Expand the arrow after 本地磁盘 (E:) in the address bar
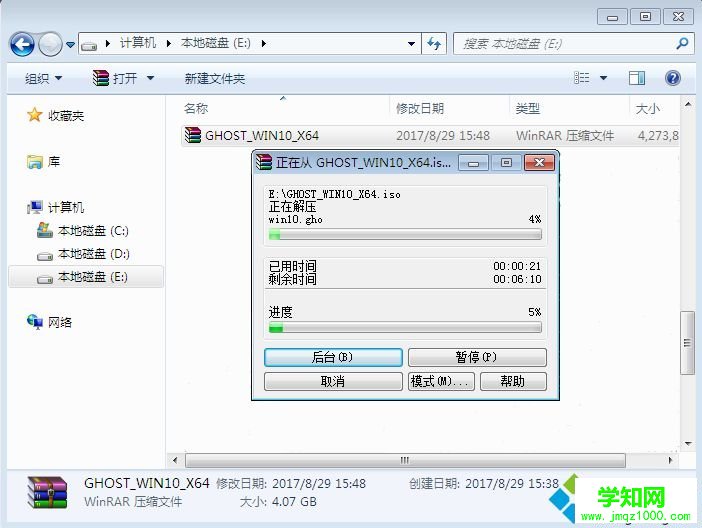The image size is (702, 528). tap(264, 43)
